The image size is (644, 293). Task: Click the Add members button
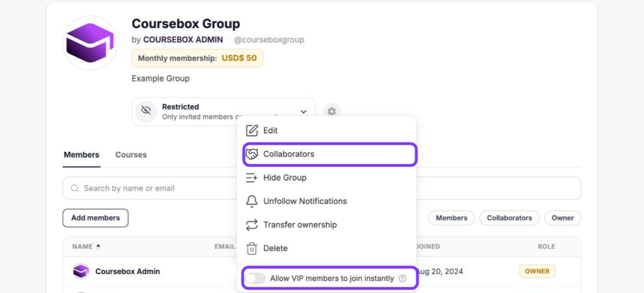95,218
